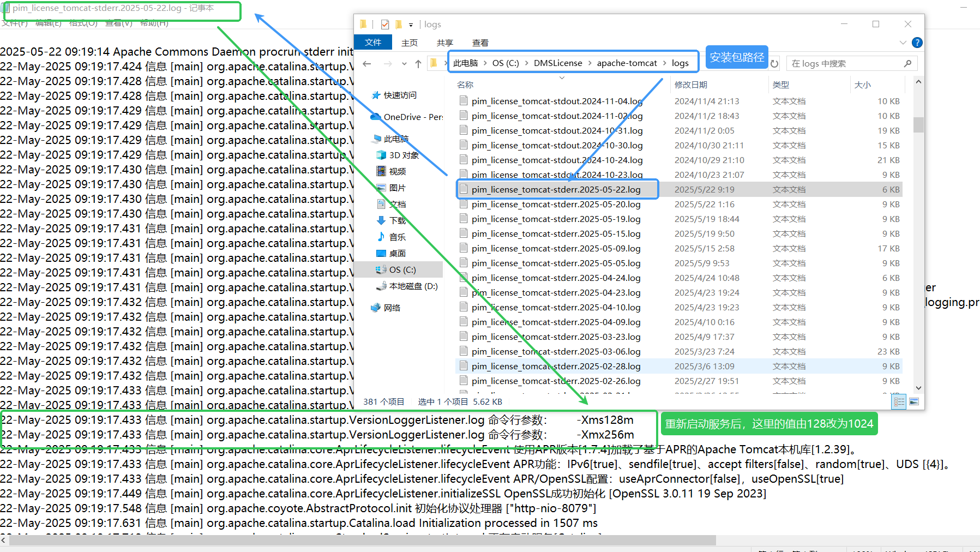Open the 共享 ribbon tab
980x552 pixels.
[444, 43]
